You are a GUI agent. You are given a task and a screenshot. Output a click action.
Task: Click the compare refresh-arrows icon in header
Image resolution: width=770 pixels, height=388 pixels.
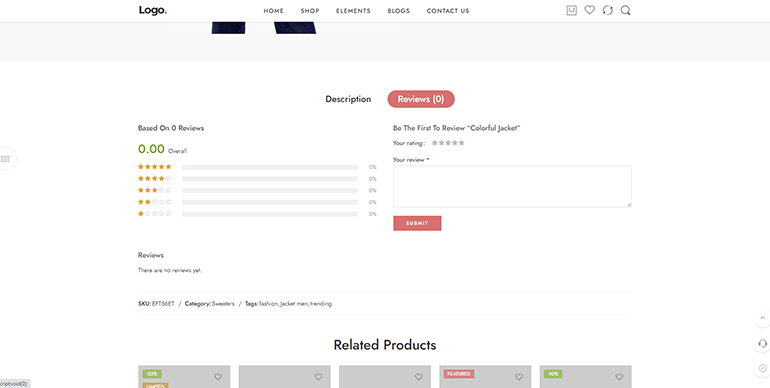[x=607, y=10]
